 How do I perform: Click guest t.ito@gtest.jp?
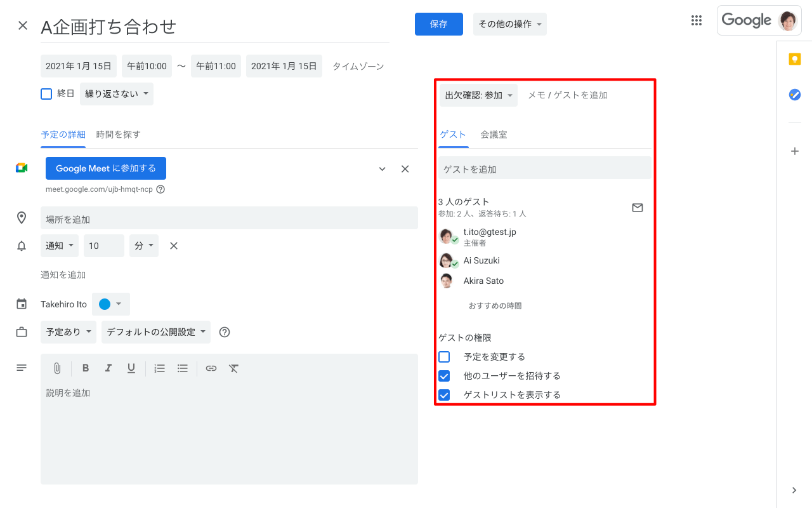pos(490,232)
